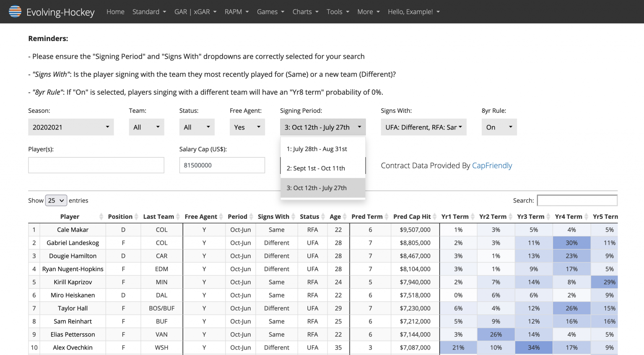Sort table by Yr3 Term column

[x=530, y=217]
